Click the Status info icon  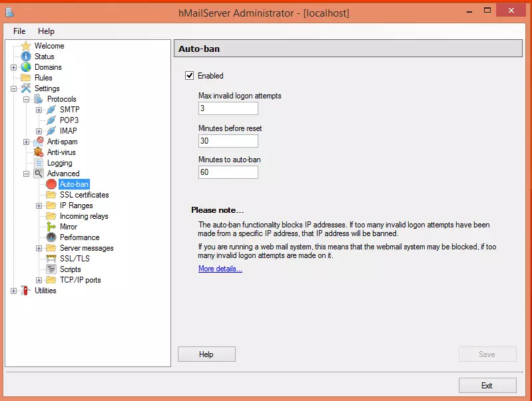[26, 57]
